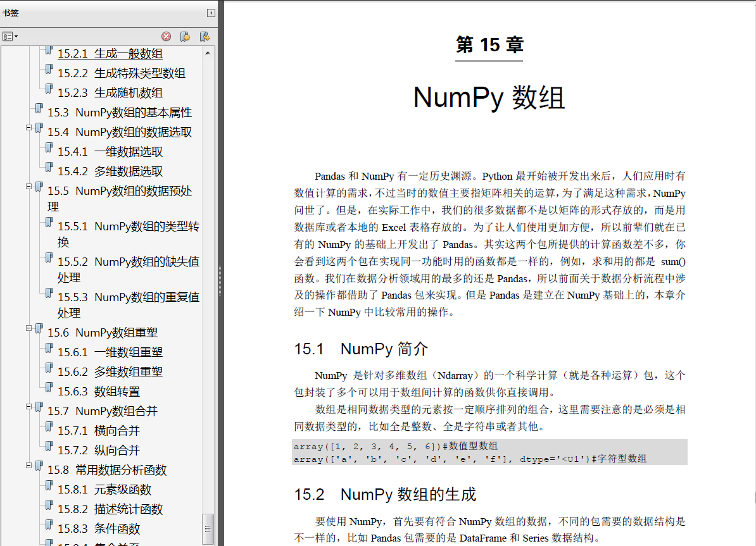Screen dimensions: 756x546
Task: Select bookmark 15.6 NumPy数组重塑
Action: [102, 333]
